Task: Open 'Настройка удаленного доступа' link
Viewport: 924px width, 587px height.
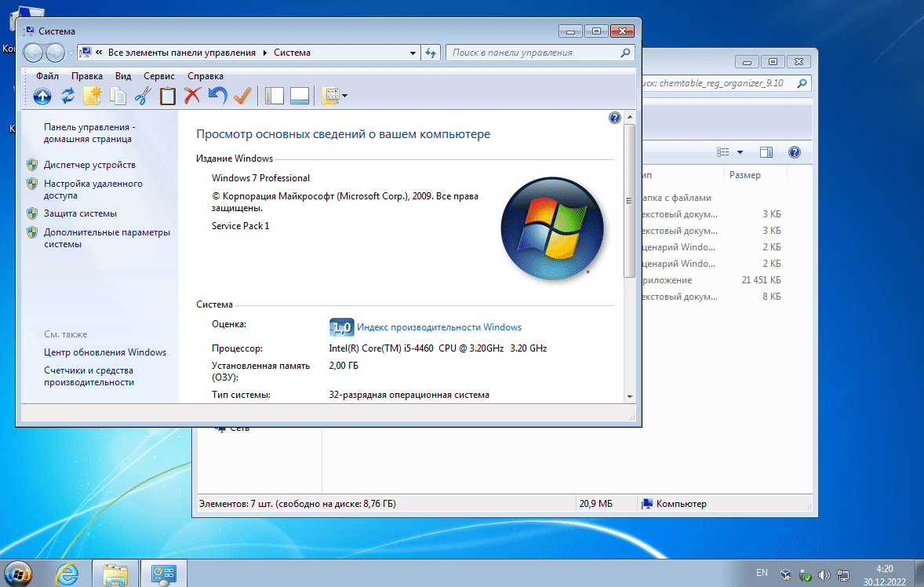Action: [93, 189]
